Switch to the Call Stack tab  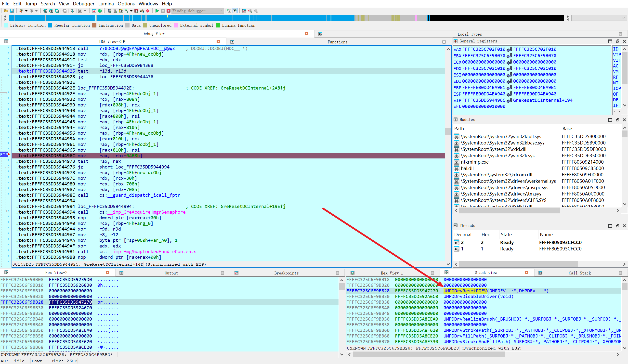pyautogui.click(x=579, y=273)
